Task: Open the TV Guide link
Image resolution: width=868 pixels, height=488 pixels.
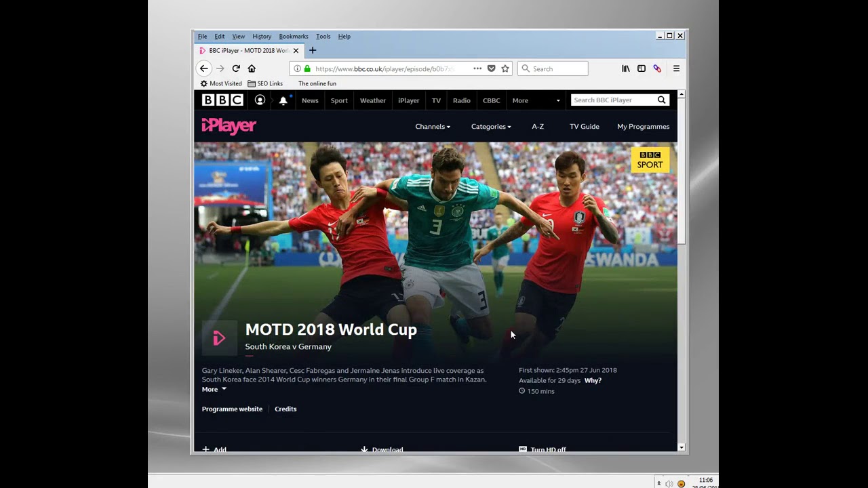Action: click(585, 127)
